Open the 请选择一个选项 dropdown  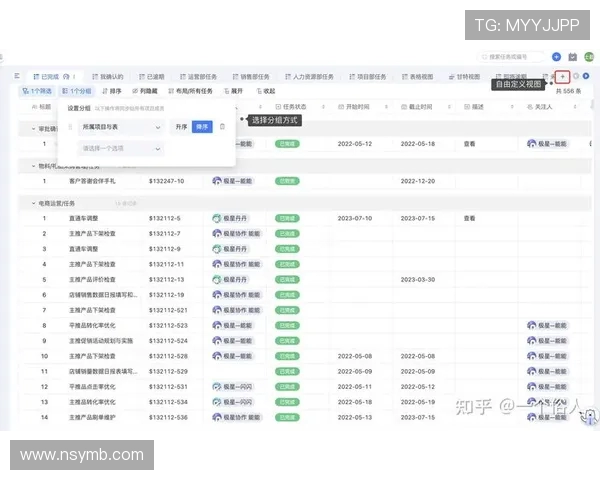click(x=120, y=149)
